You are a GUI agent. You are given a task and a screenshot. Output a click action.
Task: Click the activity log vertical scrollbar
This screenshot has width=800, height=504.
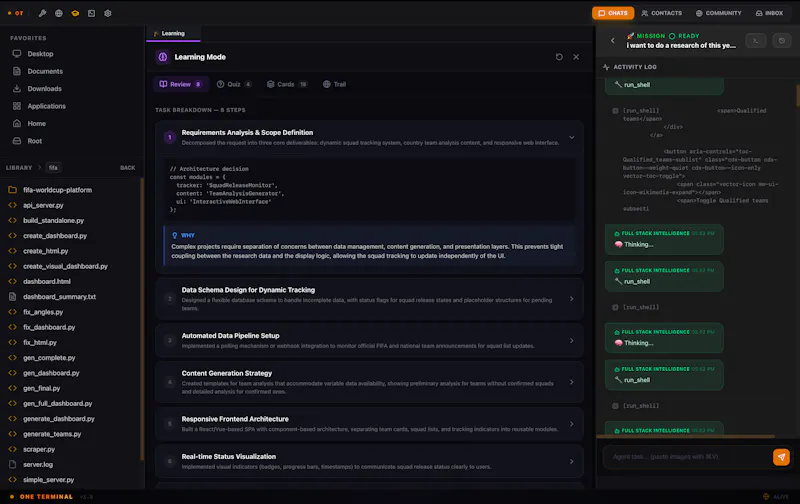coord(797,95)
